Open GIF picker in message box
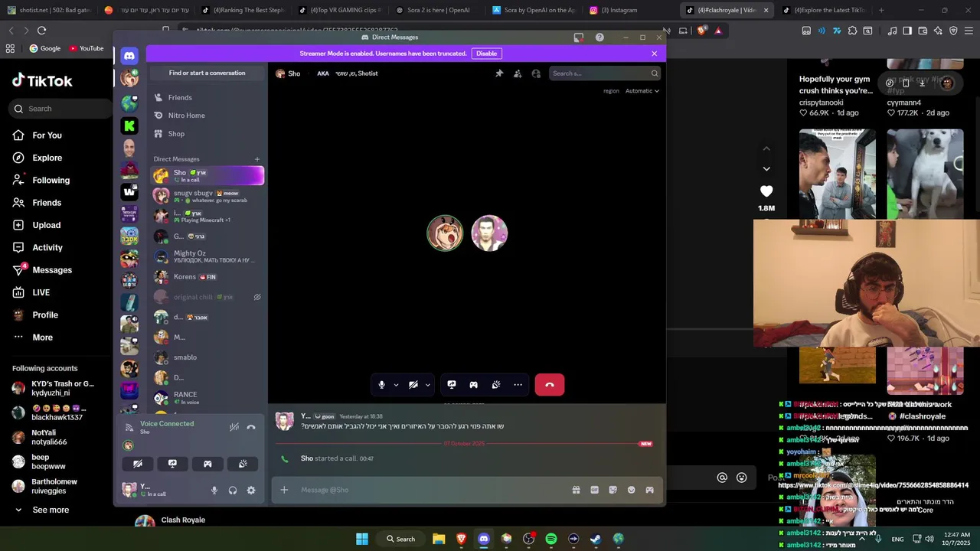The height and width of the screenshot is (551, 980). (595, 490)
